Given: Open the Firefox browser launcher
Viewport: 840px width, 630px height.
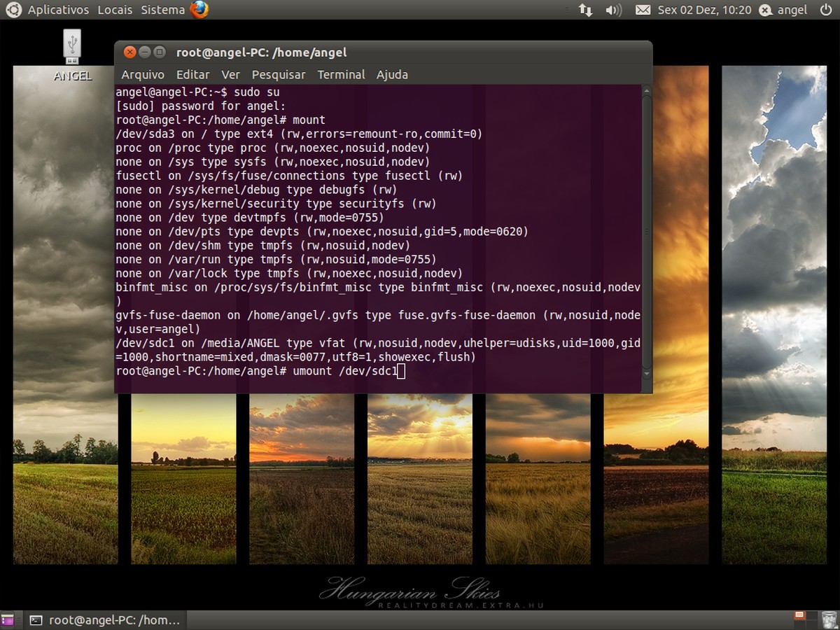Looking at the screenshot, I should point(199,10).
